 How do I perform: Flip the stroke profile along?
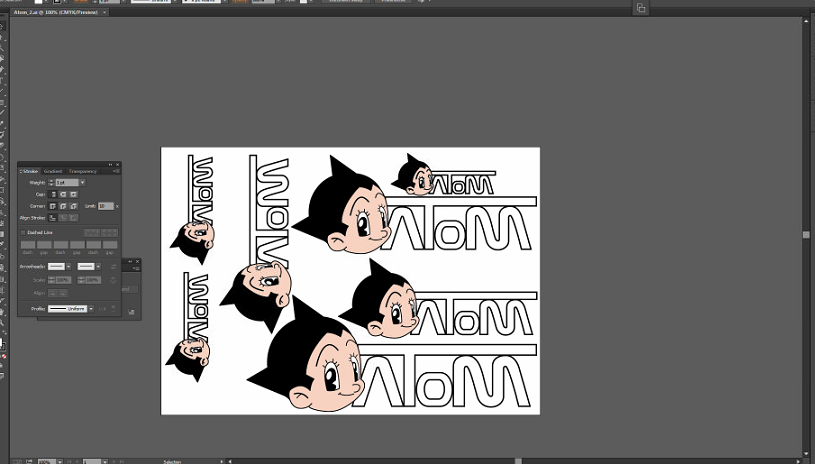click(102, 309)
